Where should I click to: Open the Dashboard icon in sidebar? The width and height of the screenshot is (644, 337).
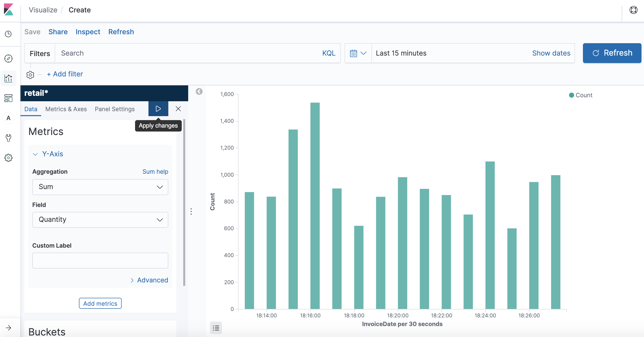pyautogui.click(x=8, y=98)
